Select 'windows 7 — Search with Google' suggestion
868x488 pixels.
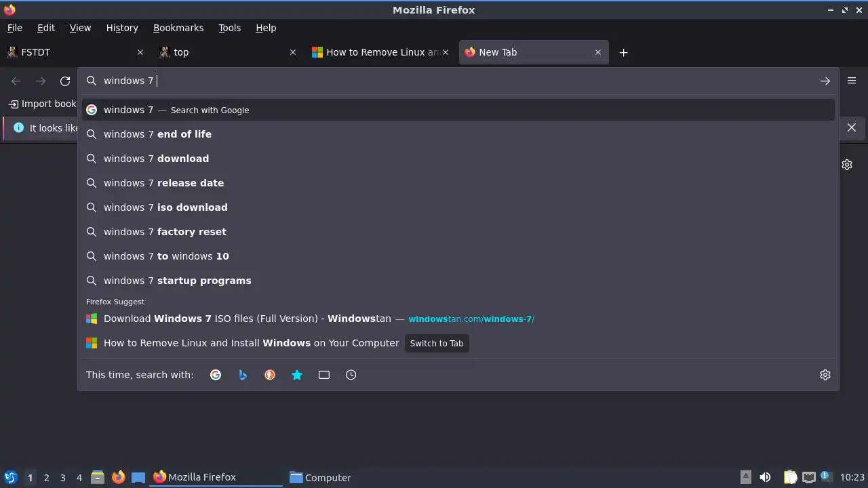pyautogui.click(x=458, y=110)
